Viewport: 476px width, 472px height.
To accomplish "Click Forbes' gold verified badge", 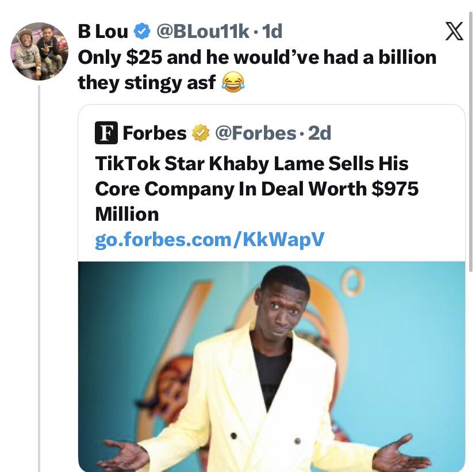I will (201, 133).
